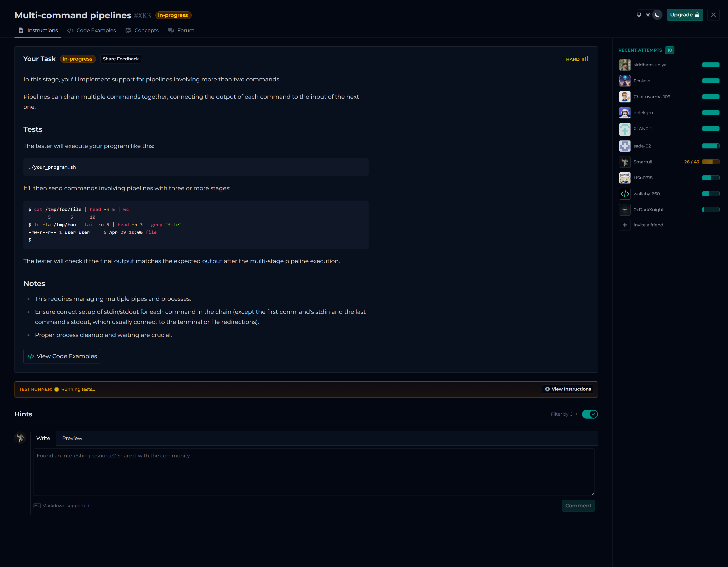Screen dimensions: 728x567
Task: Click the wallaby-660 code avatar icon
Action: coord(625,194)
